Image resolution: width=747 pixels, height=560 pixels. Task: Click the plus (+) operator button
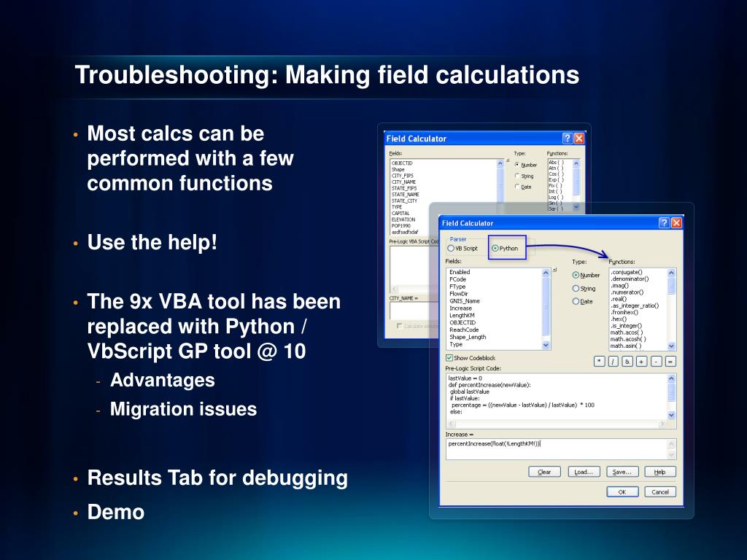click(x=642, y=362)
